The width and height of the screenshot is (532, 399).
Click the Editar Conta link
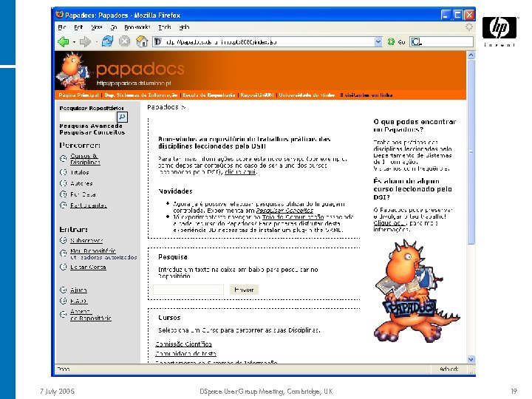pyautogui.click(x=88, y=267)
